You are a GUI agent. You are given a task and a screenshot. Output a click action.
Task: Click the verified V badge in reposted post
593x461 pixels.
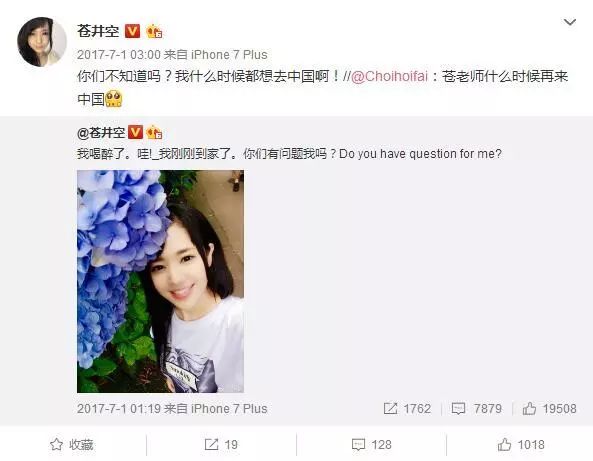[135, 132]
